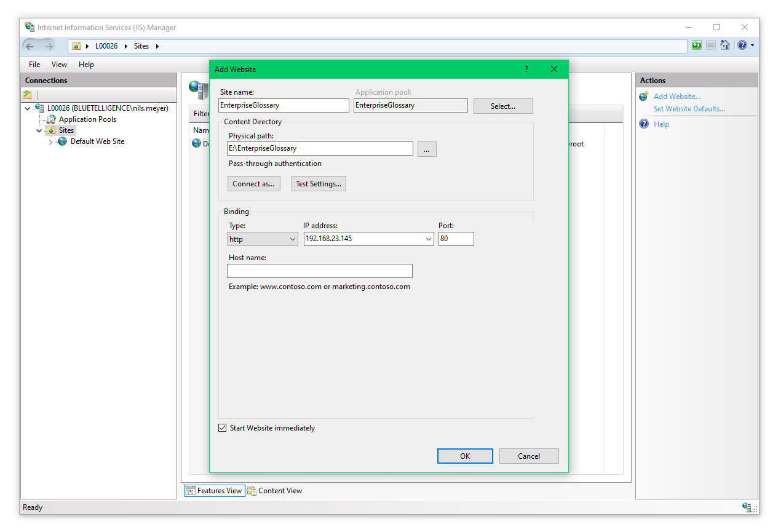Click the Add Website... action link
The image size is (778, 532).
coord(677,97)
